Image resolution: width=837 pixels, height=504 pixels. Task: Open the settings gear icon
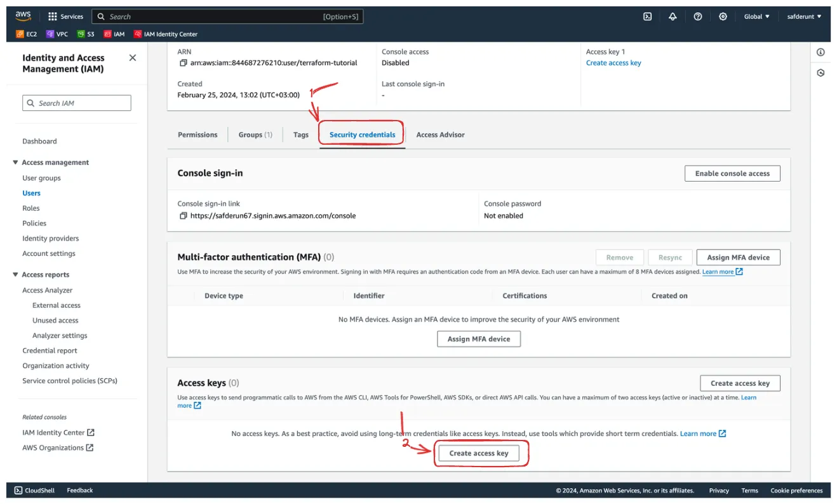[723, 17]
